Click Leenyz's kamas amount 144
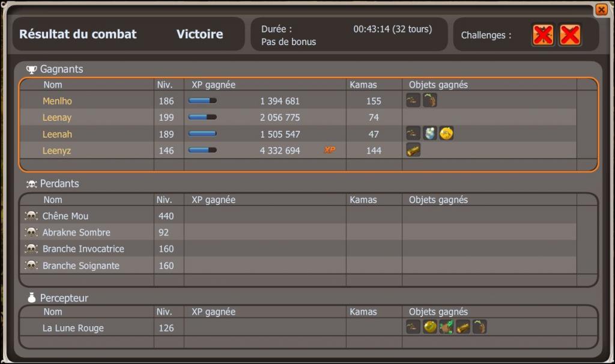The height and width of the screenshot is (364, 615). [374, 151]
